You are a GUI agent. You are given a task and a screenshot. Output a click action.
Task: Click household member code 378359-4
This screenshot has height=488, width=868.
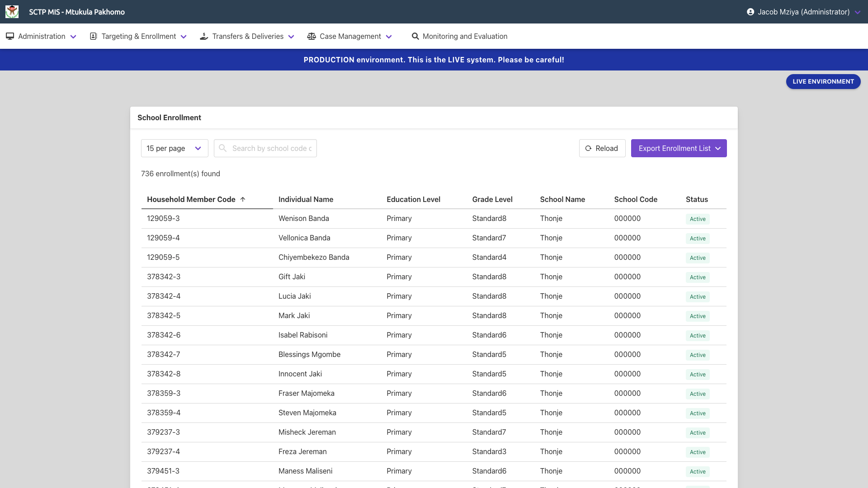point(164,413)
